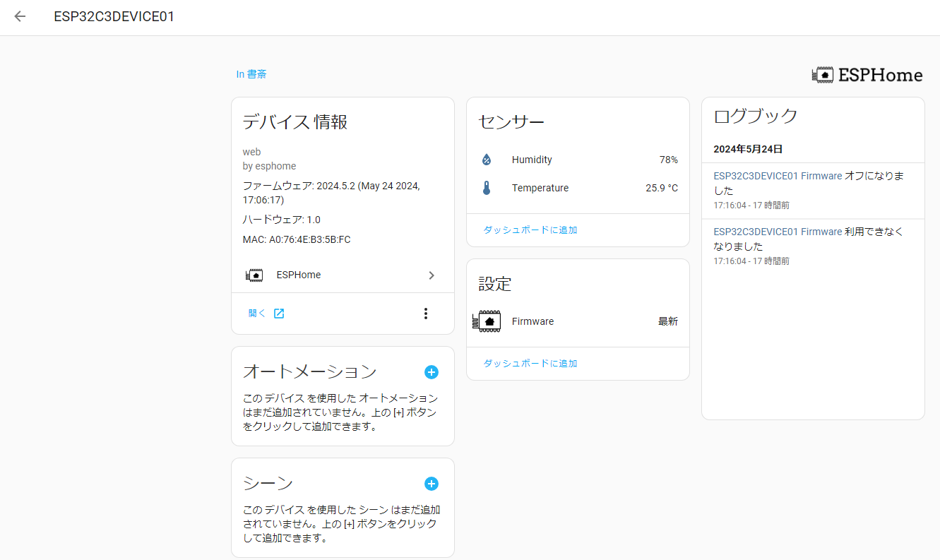Click the 'by esphome' manufacturer text
This screenshot has width=940, height=560.
tap(270, 167)
